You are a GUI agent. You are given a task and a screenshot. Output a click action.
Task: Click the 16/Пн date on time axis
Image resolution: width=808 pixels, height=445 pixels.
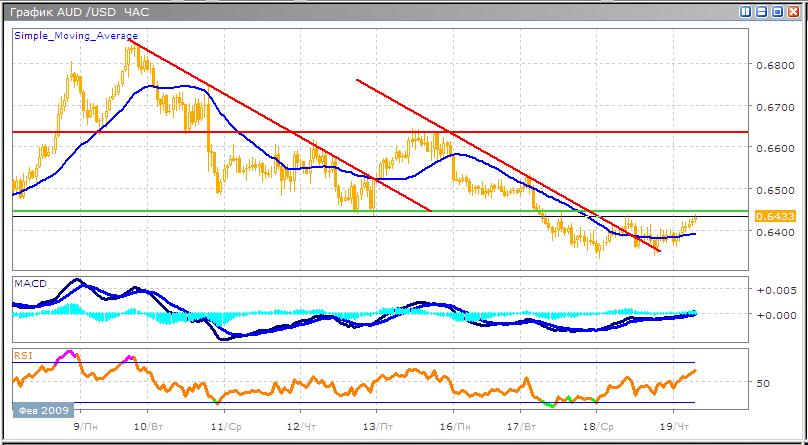coord(454,426)
